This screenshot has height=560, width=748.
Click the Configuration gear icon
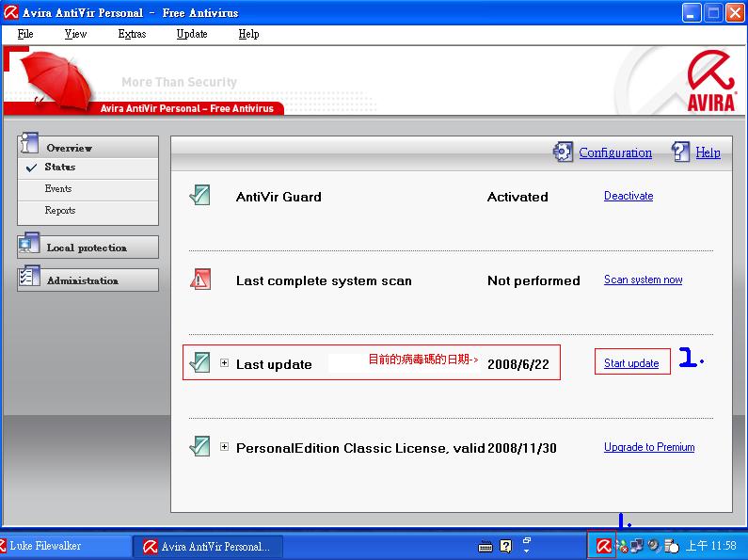563,152
